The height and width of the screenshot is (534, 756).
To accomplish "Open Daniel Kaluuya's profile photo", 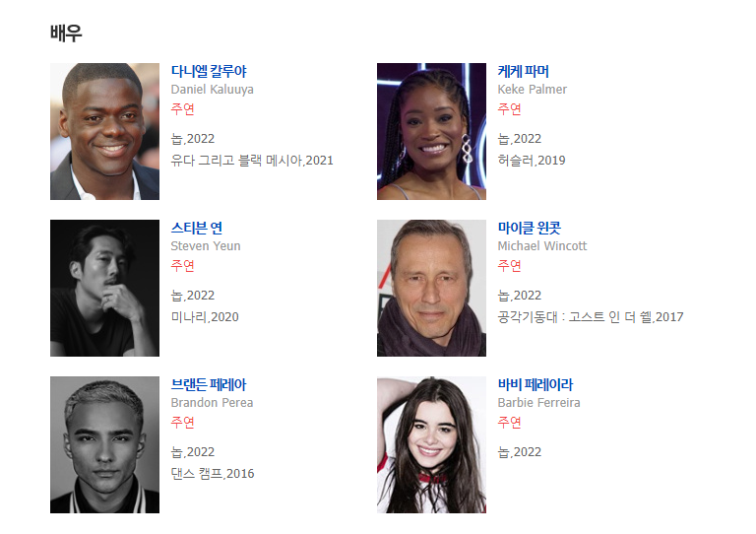I will click(x=104, y=131).
